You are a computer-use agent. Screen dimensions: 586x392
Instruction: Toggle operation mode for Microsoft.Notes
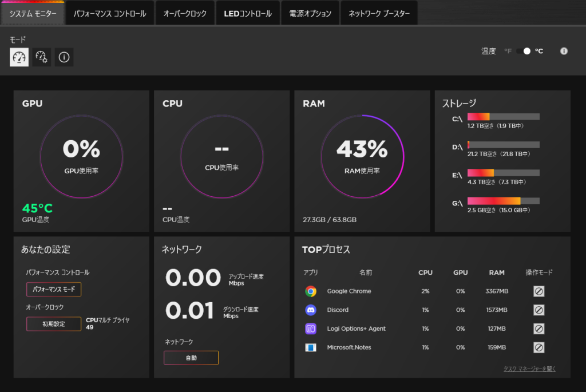coord(539,347)
